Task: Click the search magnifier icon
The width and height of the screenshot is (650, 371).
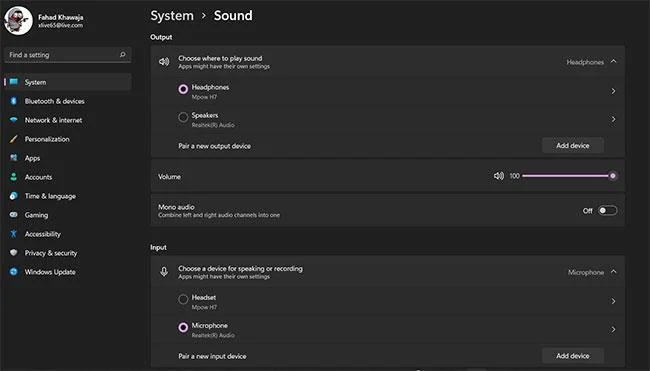Action: [123, 54]
